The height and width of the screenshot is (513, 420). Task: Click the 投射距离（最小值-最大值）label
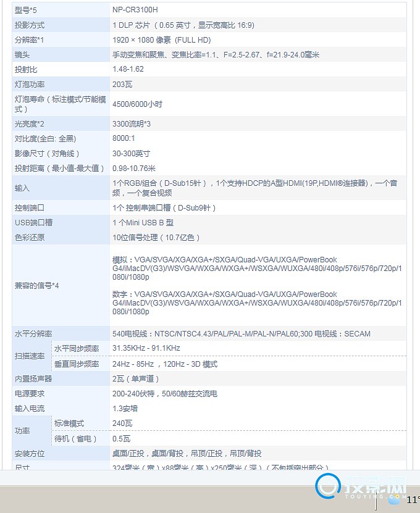point(59,168)
